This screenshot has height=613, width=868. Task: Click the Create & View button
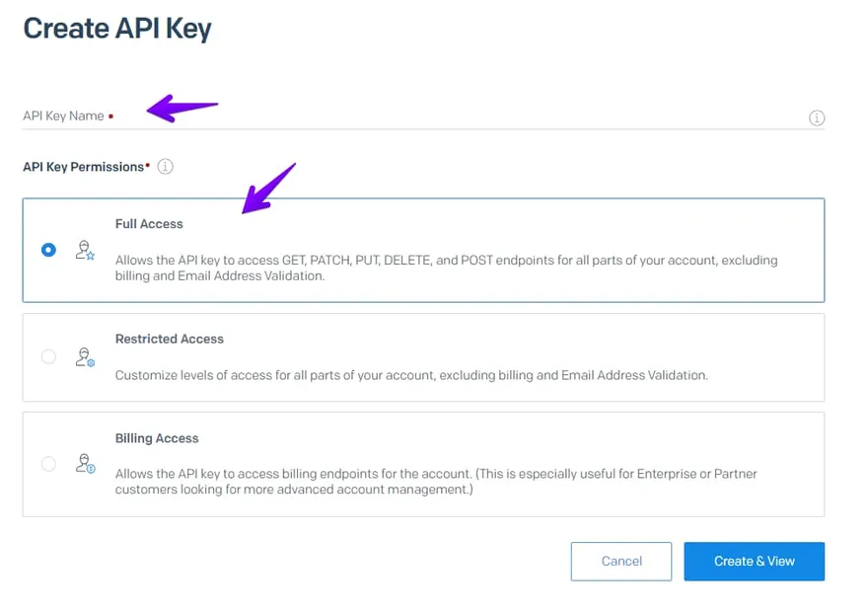[x=754, y=561]
